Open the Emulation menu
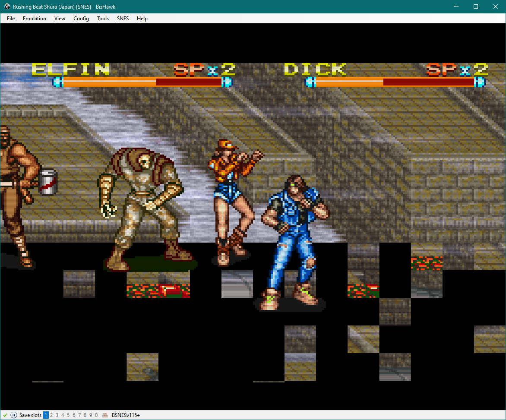This screenshot has height=420, width=506. click(34, 18)
